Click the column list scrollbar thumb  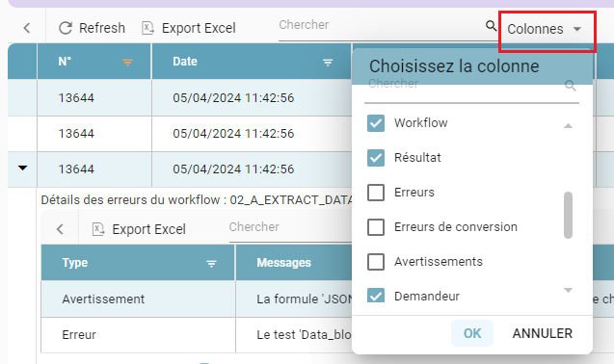click(x=568, y=215)
